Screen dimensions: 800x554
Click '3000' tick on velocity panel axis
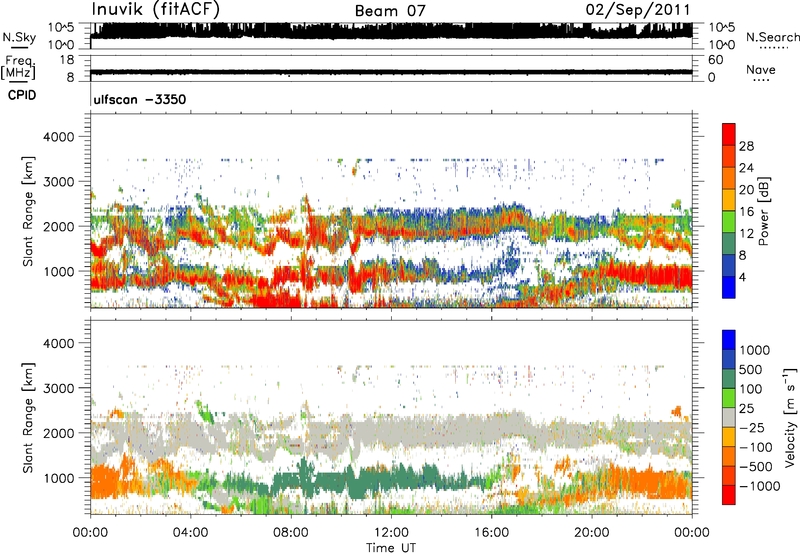(x=58, y=388)
